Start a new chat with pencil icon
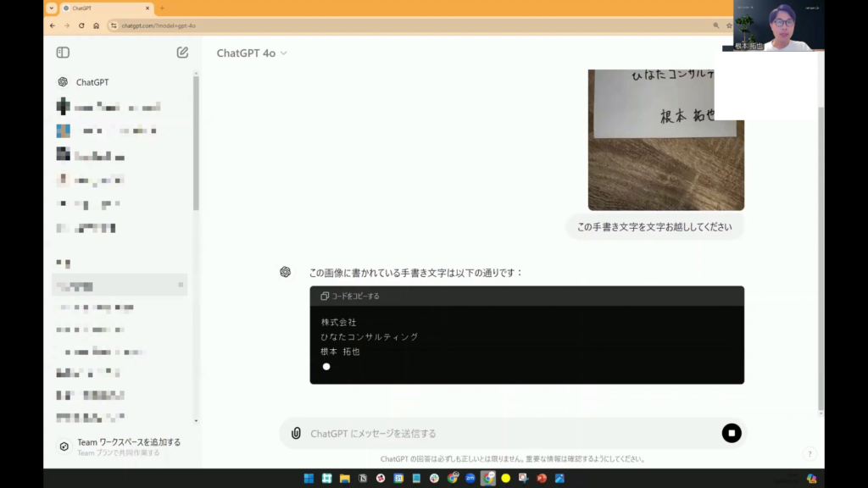Image resolution: width=868 pixels, height=488 pixels. pos(182,53)
